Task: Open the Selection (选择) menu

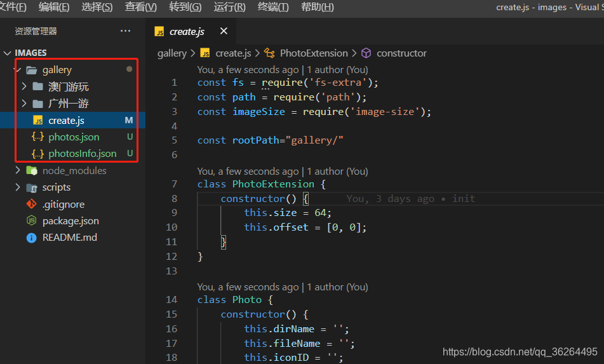Action: 97,7
